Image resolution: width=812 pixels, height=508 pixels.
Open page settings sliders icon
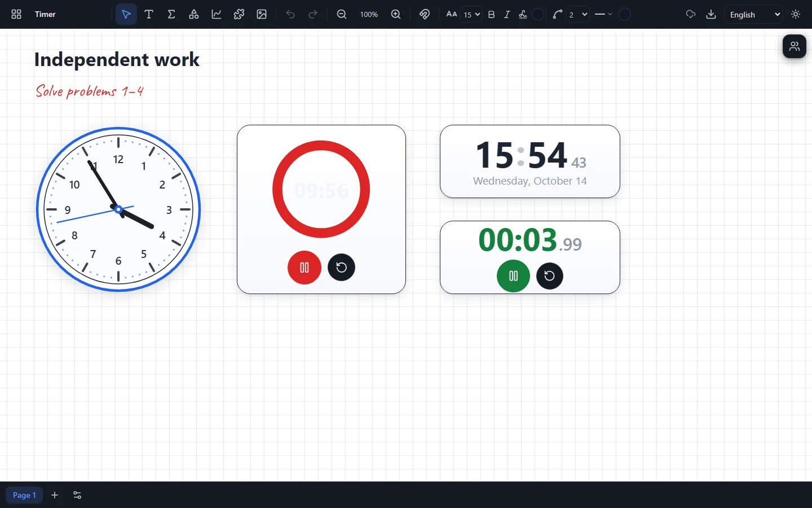pyautogui.click(x=77, y=495)
